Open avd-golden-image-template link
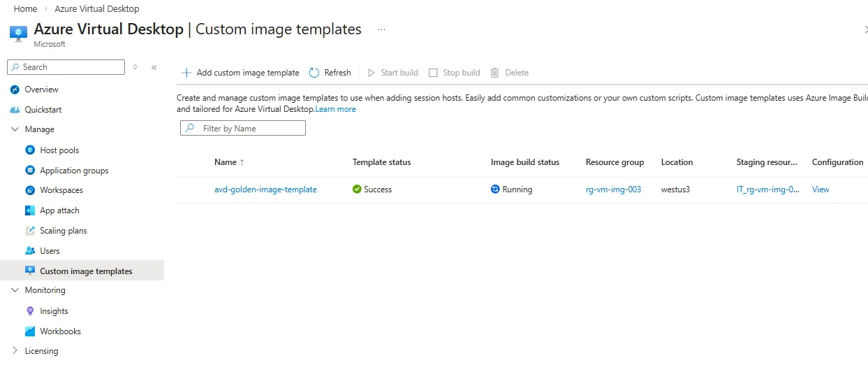Viewport: 868px width, 372px height. click(265, 189)
